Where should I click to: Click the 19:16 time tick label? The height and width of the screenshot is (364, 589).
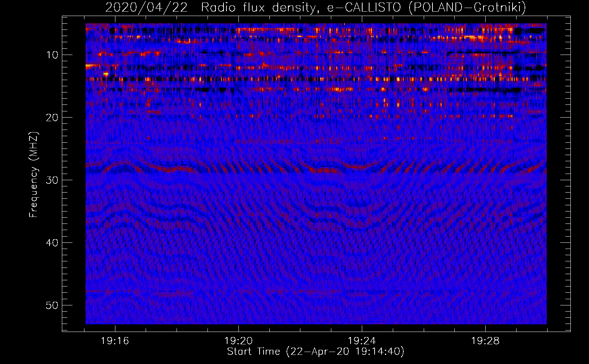115,341
